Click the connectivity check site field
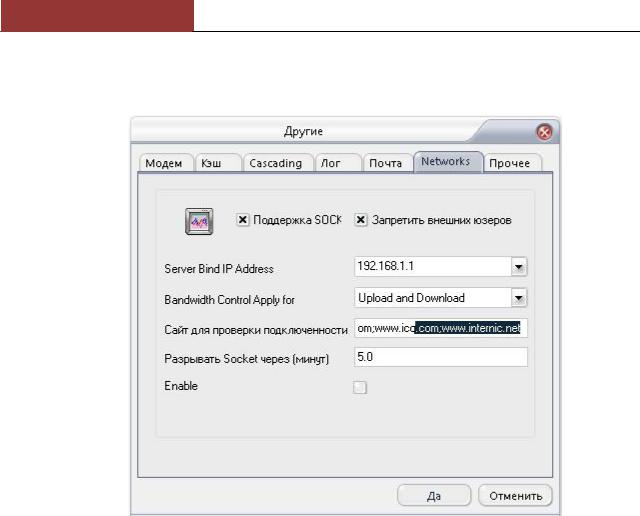 [441, 328]
